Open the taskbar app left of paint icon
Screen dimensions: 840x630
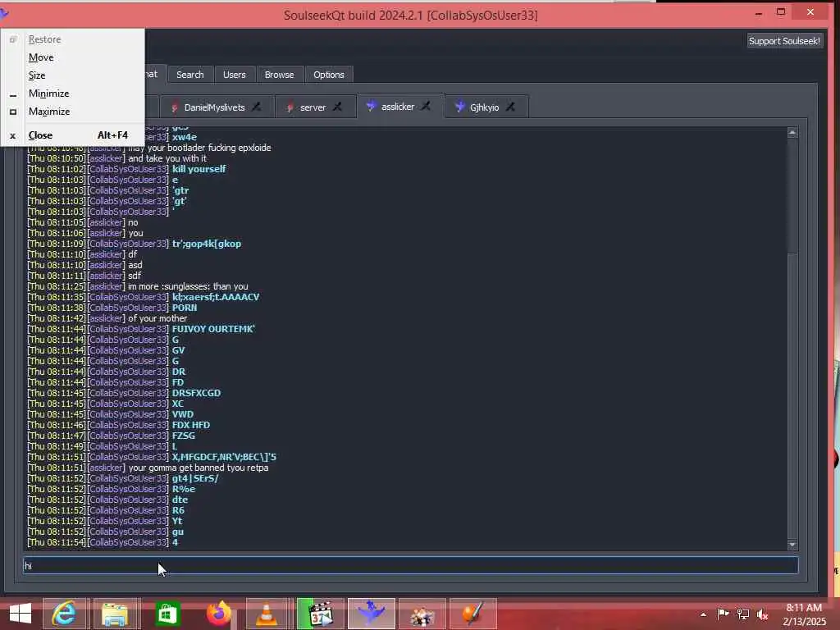pos(422,614)
